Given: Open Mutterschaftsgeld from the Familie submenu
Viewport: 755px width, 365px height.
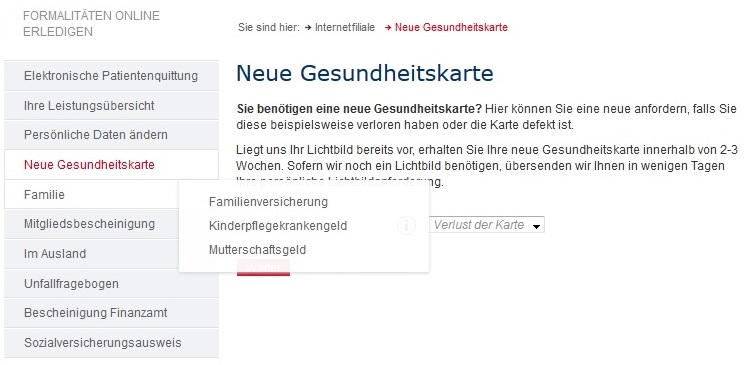Looking at the screenshot, I should click(x=257, y=249).
